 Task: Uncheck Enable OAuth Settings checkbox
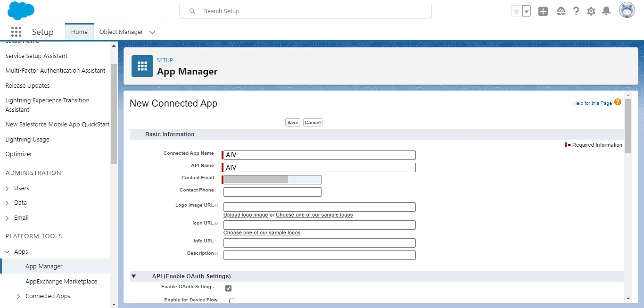[x=228, y=288]
